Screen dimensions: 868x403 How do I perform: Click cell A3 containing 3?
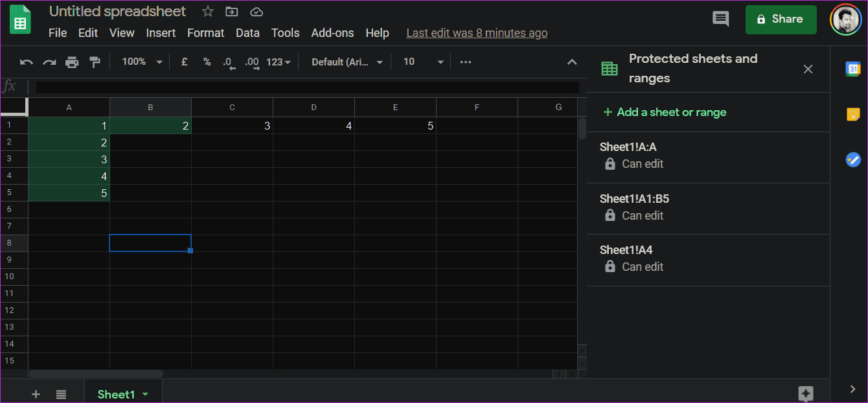(x=69, y=159)
